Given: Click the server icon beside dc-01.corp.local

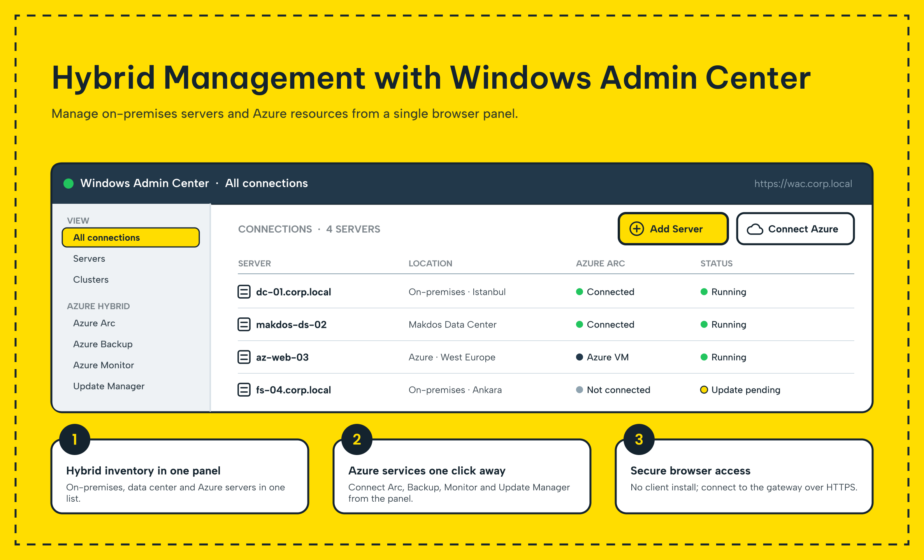Looking at the screenshot, I should (x=244, y=292).
